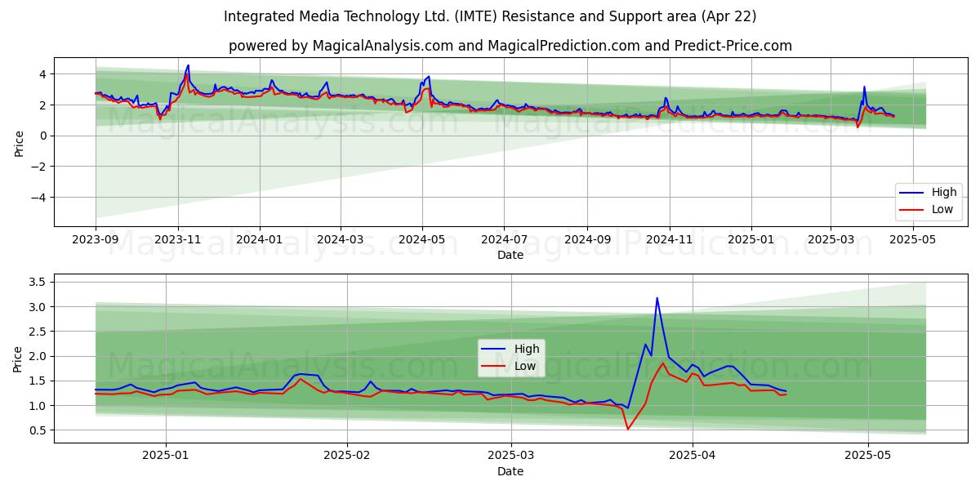Click the 2025-05 tick label on the top chart
The height and width of the screenshot is (490, 980).
pos(912,241)
